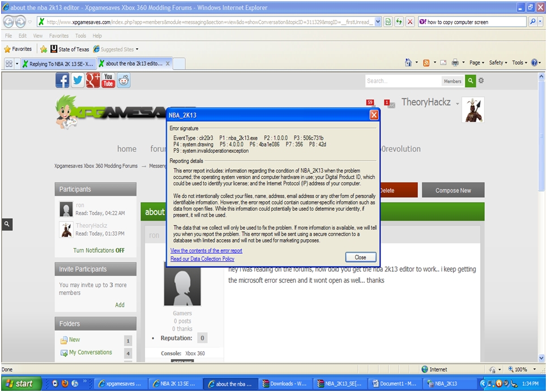This screenshot has height=392, width=547.
Task: Expand the TheoryHackz user menu arrow
Action: tap(456, 103)
